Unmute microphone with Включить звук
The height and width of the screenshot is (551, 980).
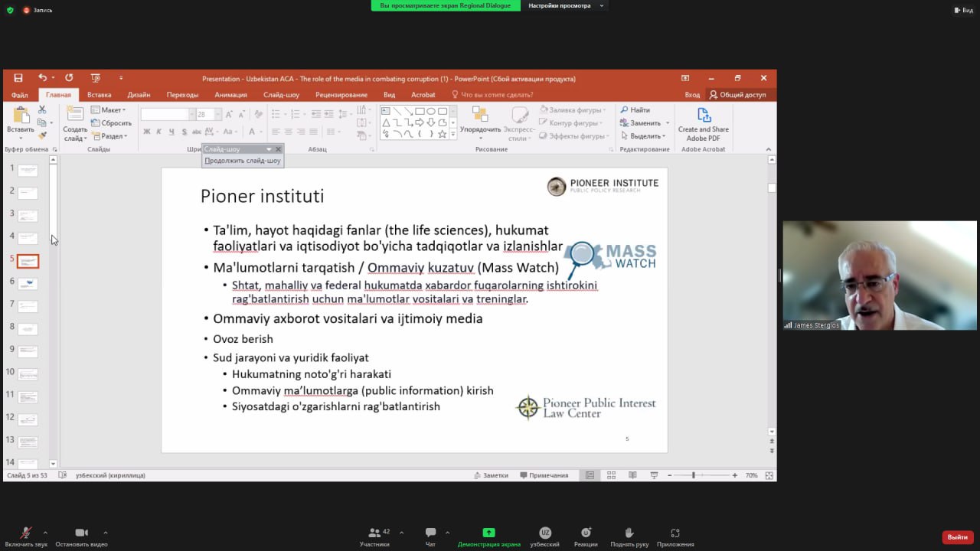tap(26, 533)
